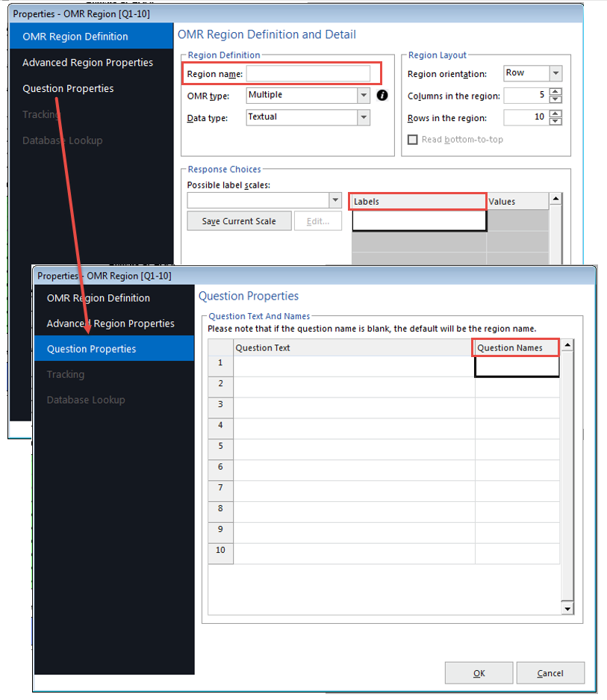Click the OMR type info icon
The image size is (607, 700).
(382, 95)
